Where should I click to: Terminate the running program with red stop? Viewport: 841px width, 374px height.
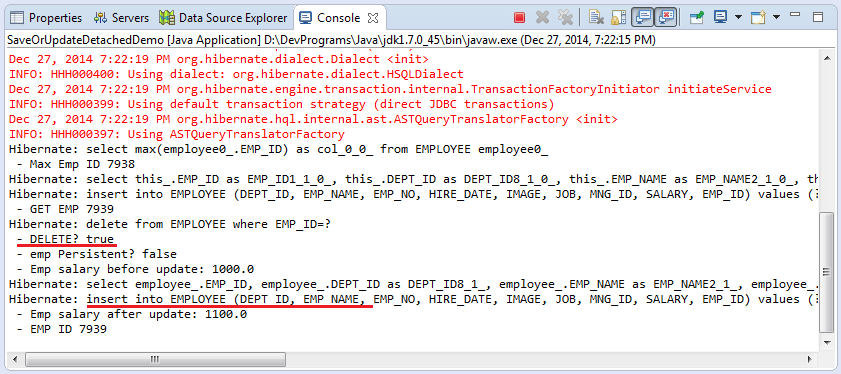(519, 18)
